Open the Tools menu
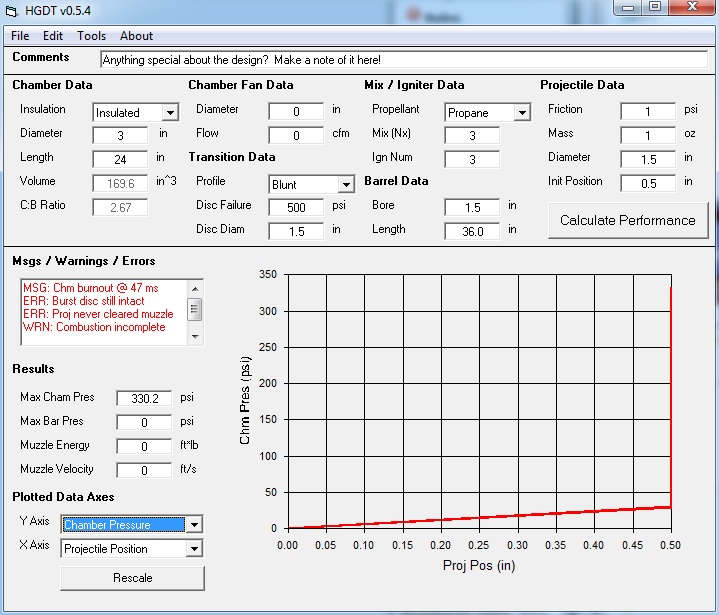Screen dimensions: 719x615 (91, 35)
